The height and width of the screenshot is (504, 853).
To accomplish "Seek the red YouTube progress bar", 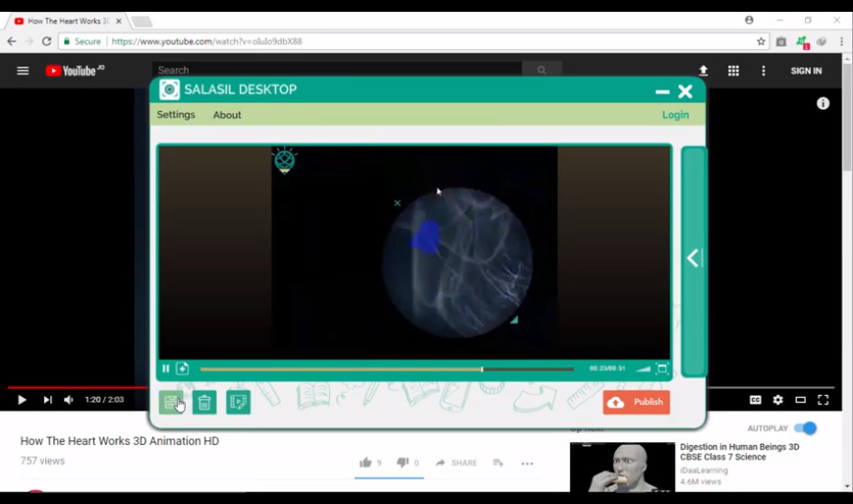I will pyautogui.click(x=78, y=388).
